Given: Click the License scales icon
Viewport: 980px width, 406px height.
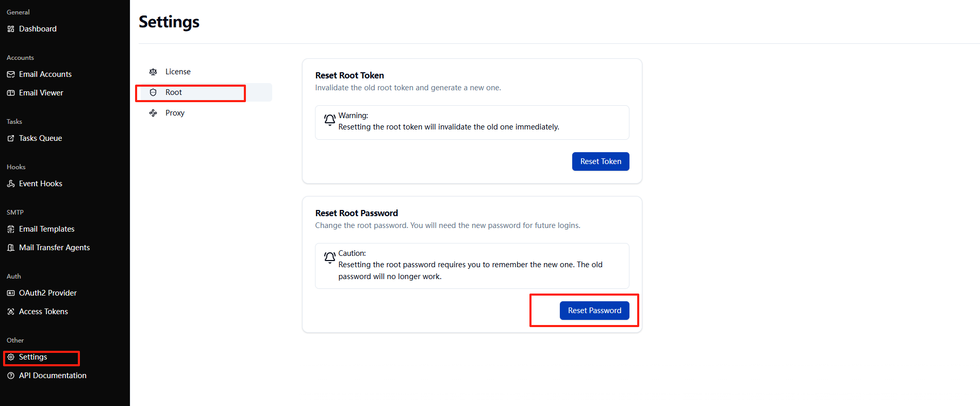Looking at the screenshot, I should point(153,72).
